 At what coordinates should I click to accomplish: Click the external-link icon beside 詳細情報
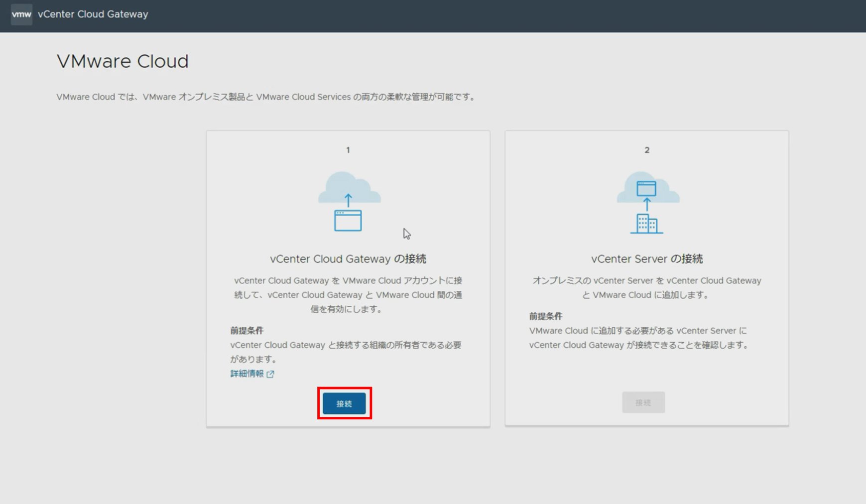point(270,374)
